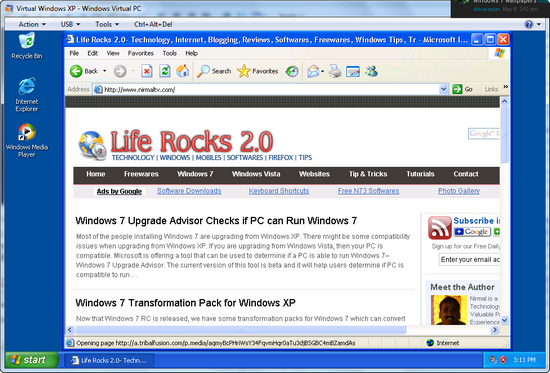Screen dimensions: 550x373
Task: Expand the Back button history dropdown
Action: (105, 71)
